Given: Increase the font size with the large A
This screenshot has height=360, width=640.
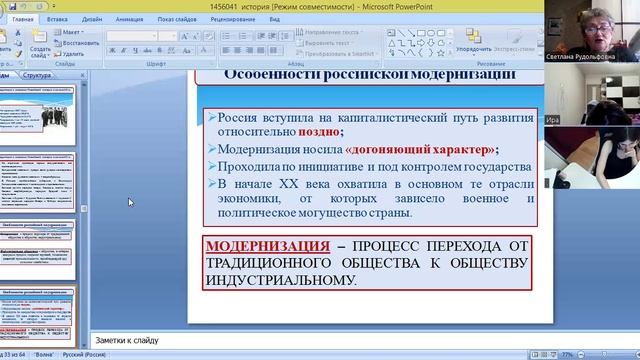Looking at the screenshot, I should (184, 36).
